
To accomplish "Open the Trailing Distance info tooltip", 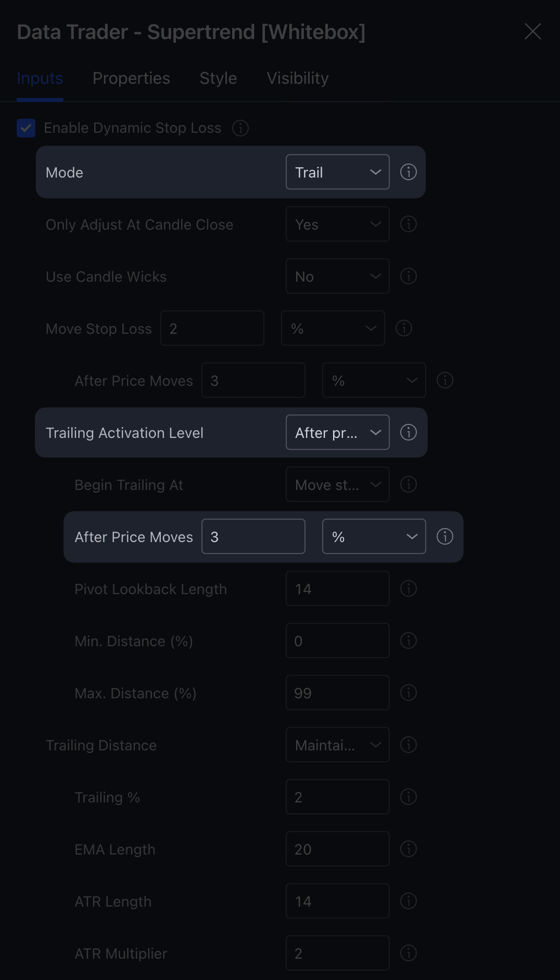I will (x=409, y=745).
